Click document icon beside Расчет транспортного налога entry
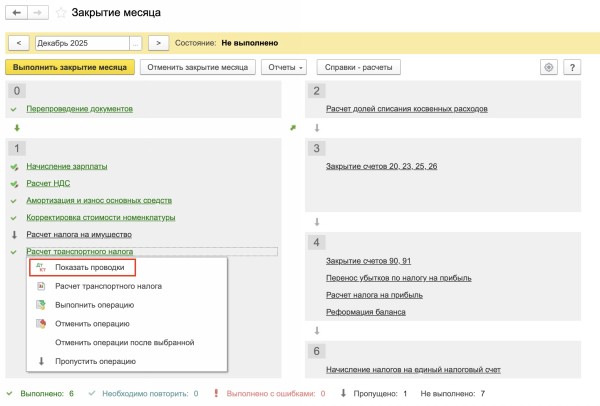The width and height of the screenshot is (600, 406). pyautogui.click(x=41, y=286)
